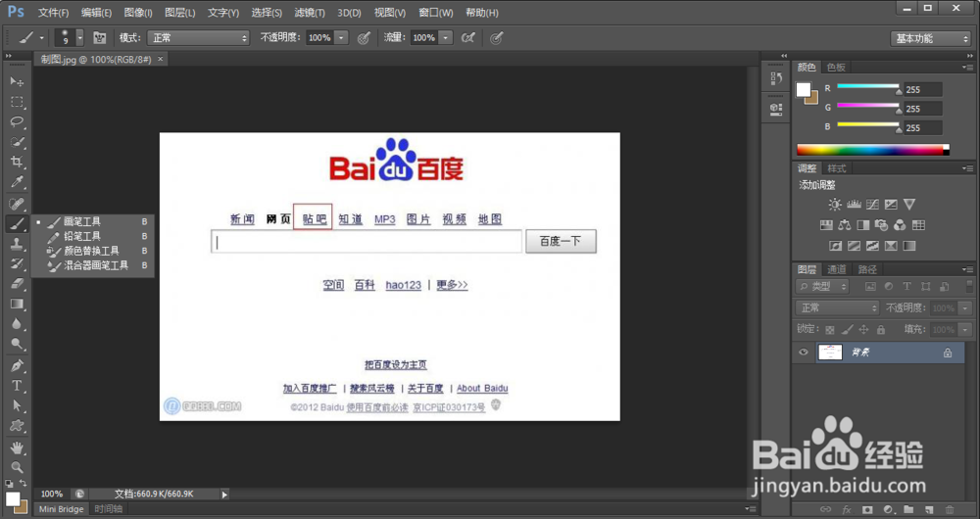Viewport: 980px width, 519px height.
Task: Open the History panel icon
Action: click(776, 78)
